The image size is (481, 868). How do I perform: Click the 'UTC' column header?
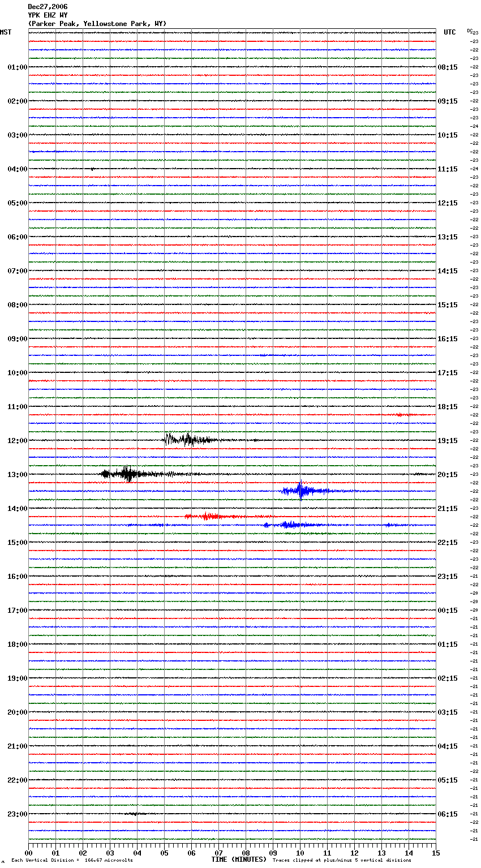450,32
